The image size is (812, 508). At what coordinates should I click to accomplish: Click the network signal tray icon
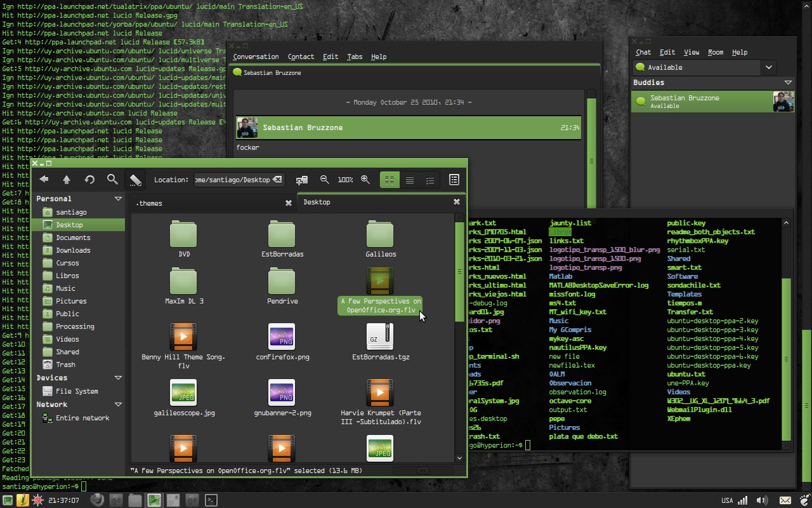point(743,500)
